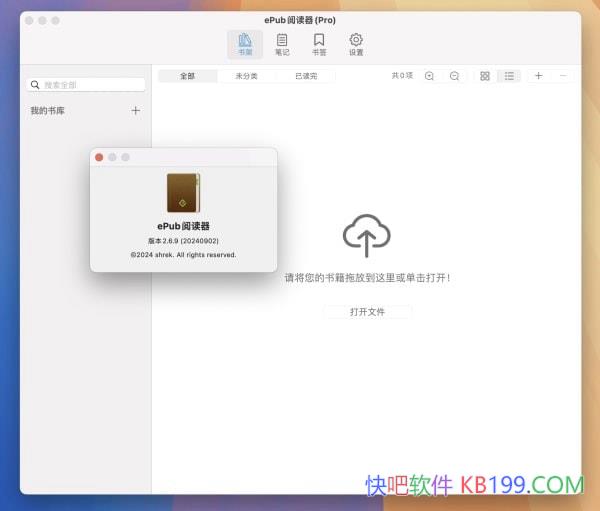Select the 全部 filter tab
600x511 pixels.
pos(187,76)
